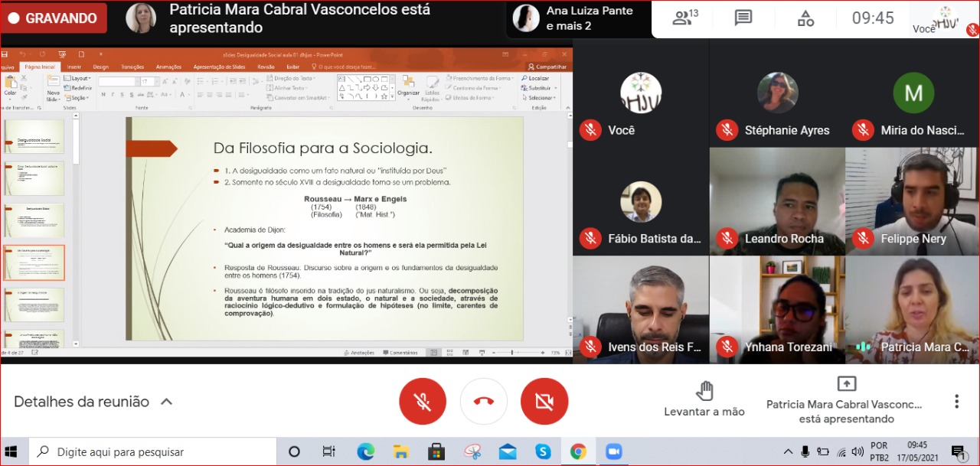This screenshot has height=466, width=980.
Task: Expand Detalhes da reunião panel
Action: click(x=93, y=402)
